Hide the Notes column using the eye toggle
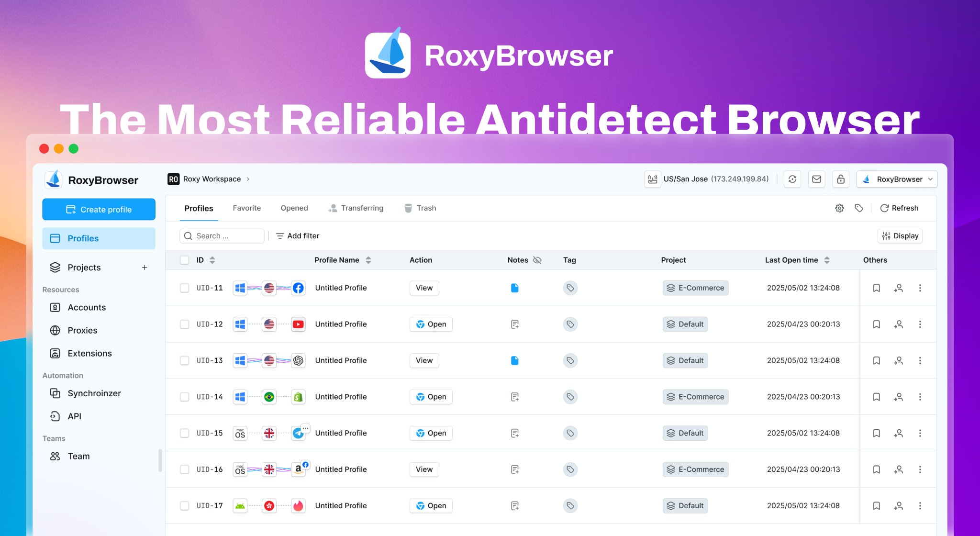Viewport: 980px width, 536px height. (x=537, y=260)
